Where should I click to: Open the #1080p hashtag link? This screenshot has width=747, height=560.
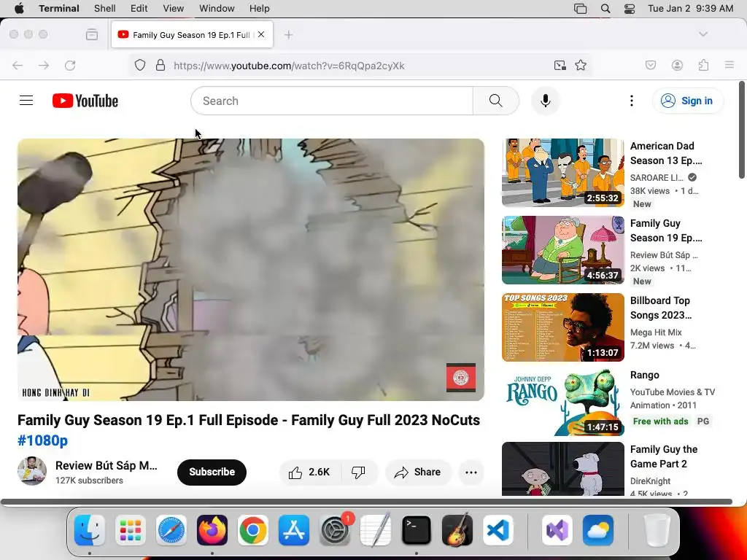click(43, 440)
